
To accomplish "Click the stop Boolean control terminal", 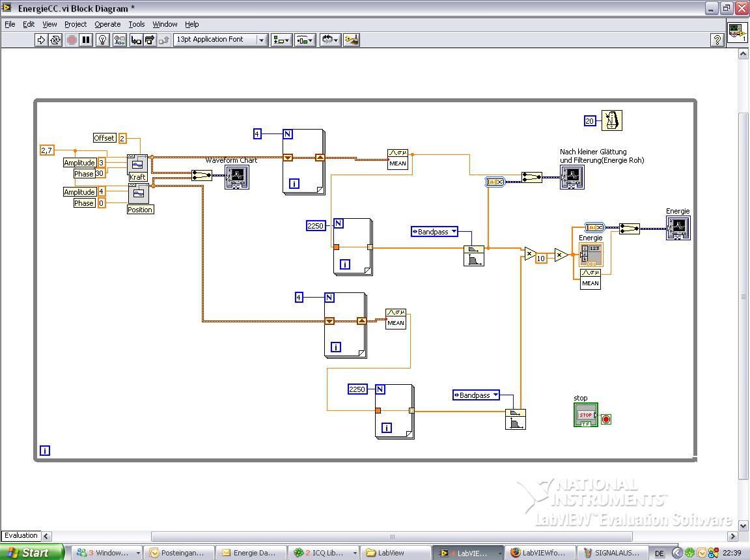I will point(586,415).
